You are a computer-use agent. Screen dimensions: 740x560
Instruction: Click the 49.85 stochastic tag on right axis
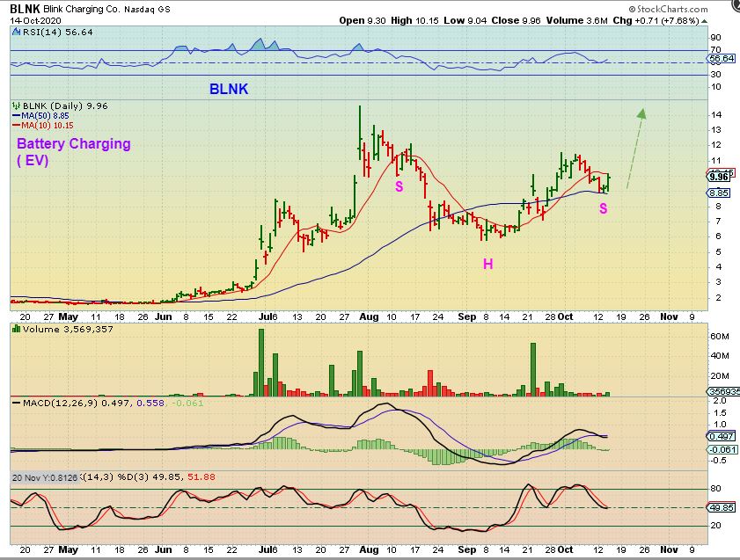point(722,507)
